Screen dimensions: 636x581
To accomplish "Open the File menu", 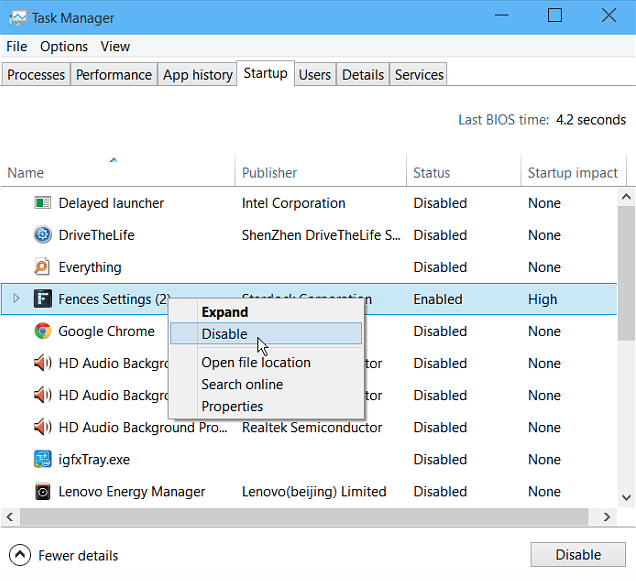I will click(17, 46).
